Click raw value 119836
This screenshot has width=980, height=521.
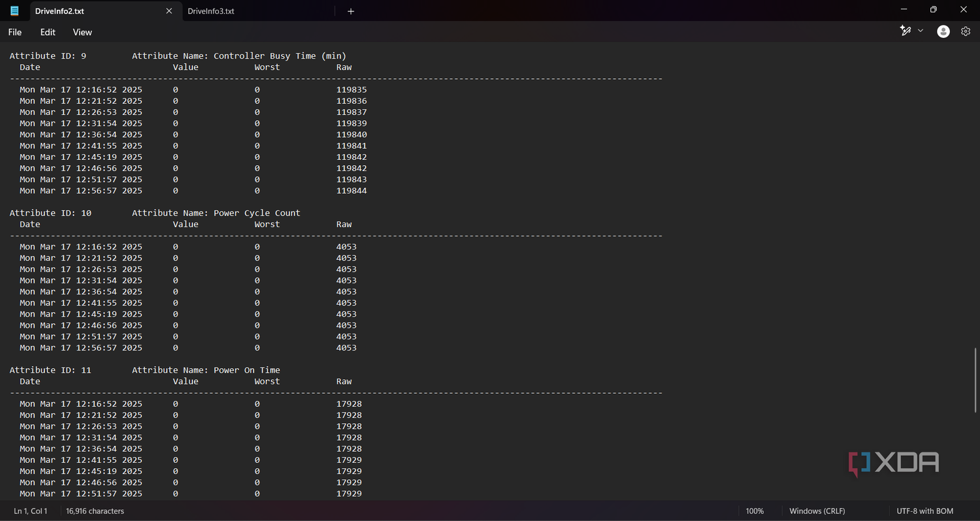[x=351, y=101]
